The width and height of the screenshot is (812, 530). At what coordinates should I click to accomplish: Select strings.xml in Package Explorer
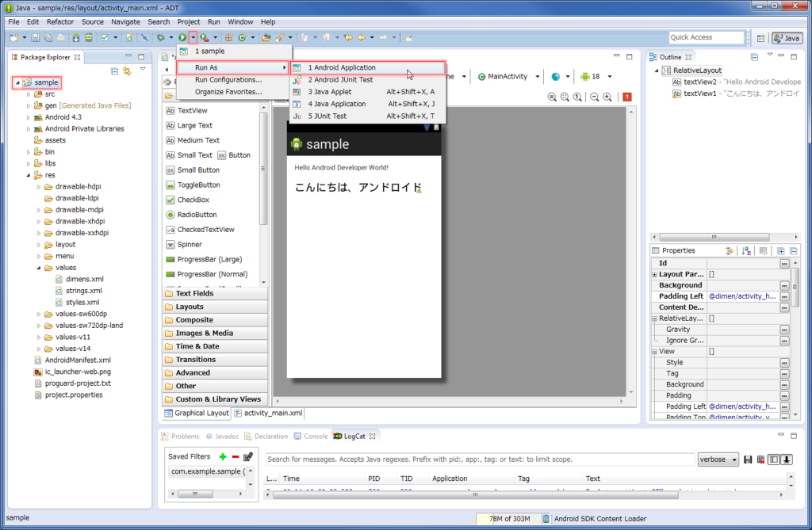click(79, 291)
